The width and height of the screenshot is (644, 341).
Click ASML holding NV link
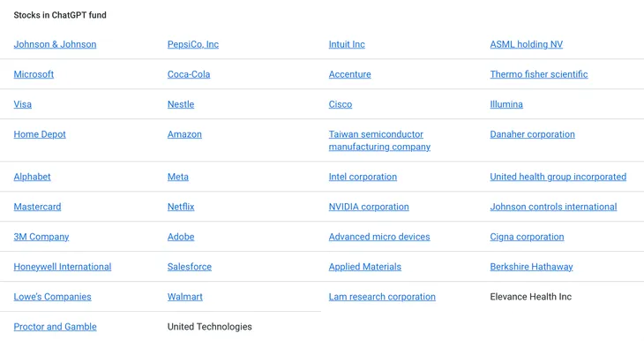(x=526, y=44)
